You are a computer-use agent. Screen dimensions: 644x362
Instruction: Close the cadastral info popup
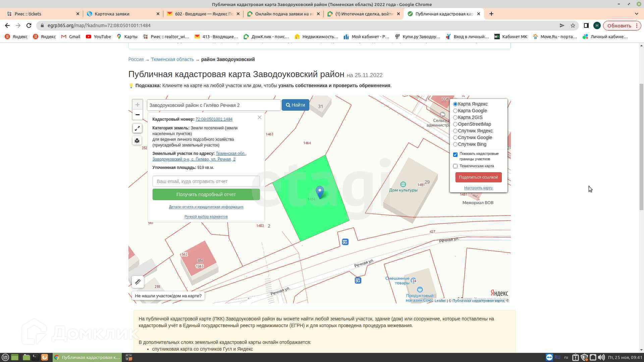[x=259, y=117]
